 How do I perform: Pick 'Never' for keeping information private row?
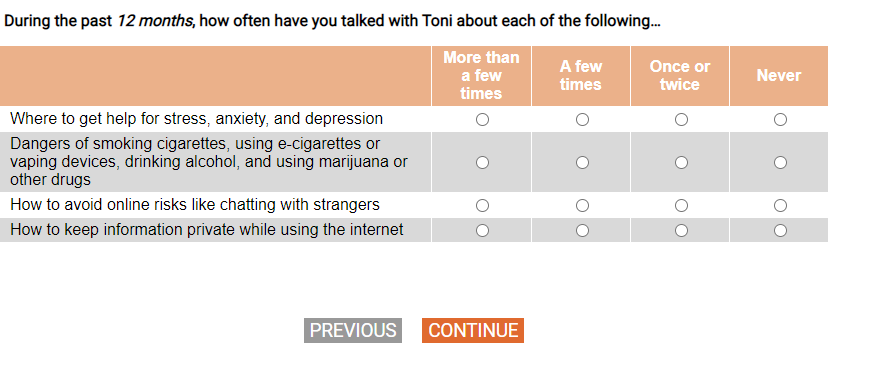click(x=780, y=231)
